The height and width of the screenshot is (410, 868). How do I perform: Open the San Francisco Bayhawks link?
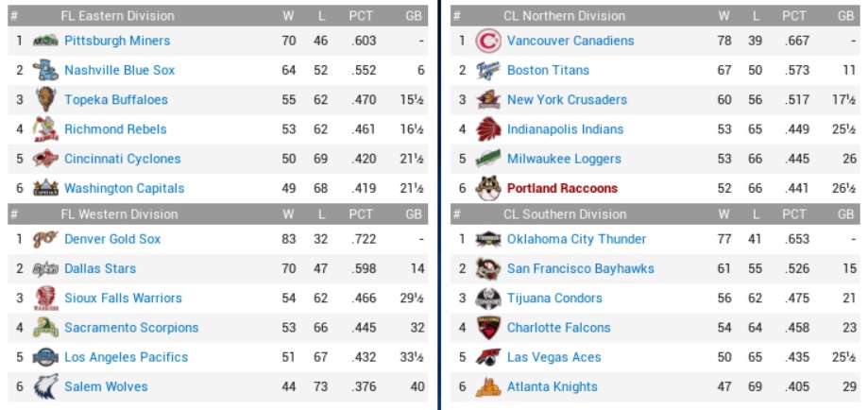tap(580, 268)
